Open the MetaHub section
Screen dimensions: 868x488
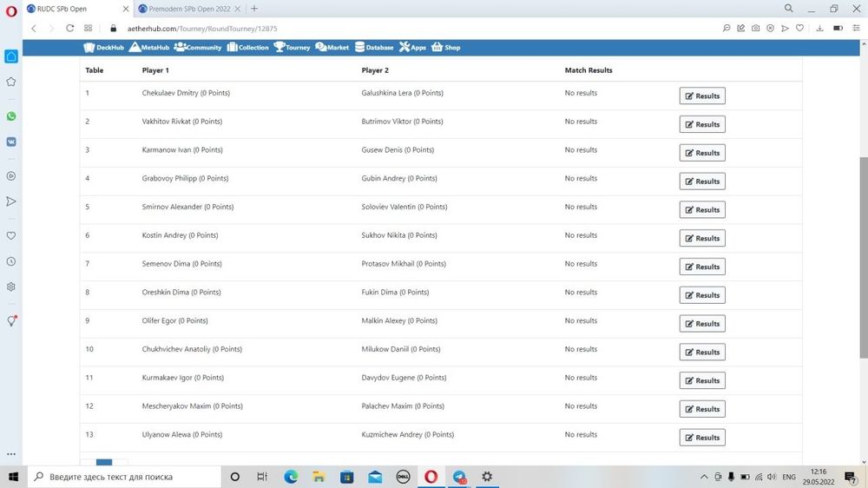(149, 48)
